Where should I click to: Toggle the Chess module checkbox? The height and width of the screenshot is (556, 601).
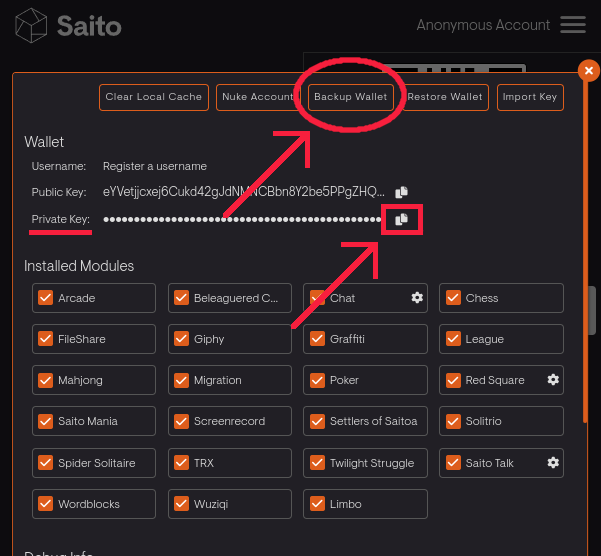click(x=453, y=298)
